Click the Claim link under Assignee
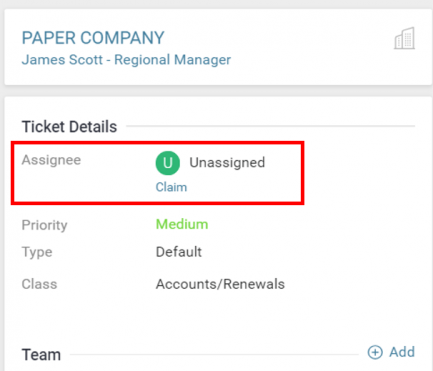 [x=171, y=187]
